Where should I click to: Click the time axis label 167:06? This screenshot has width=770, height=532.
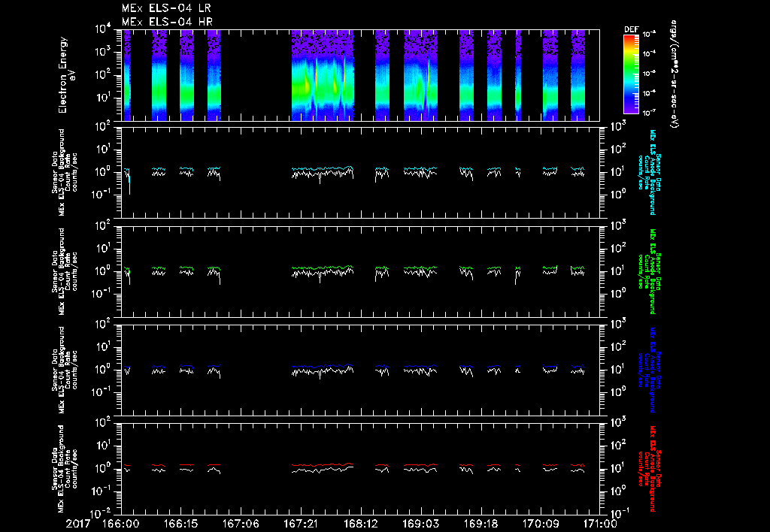(x=241, y=524)
